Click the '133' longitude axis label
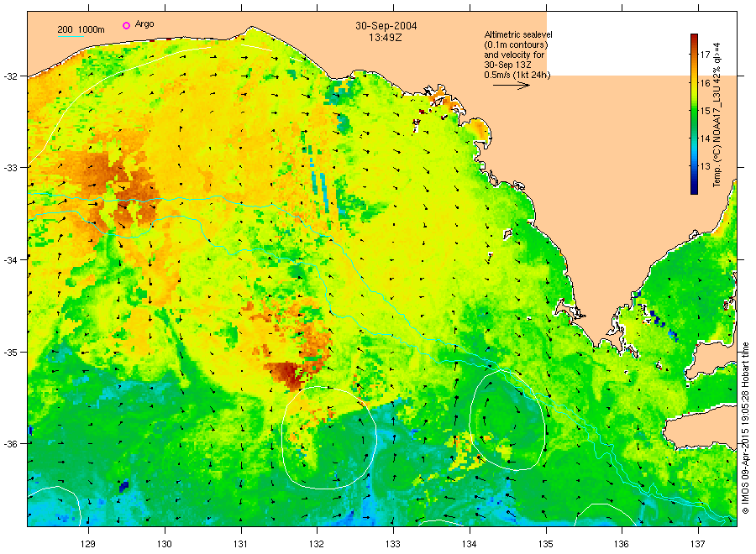The height and width of the screenshot is (554, 756). click(393, 544)
